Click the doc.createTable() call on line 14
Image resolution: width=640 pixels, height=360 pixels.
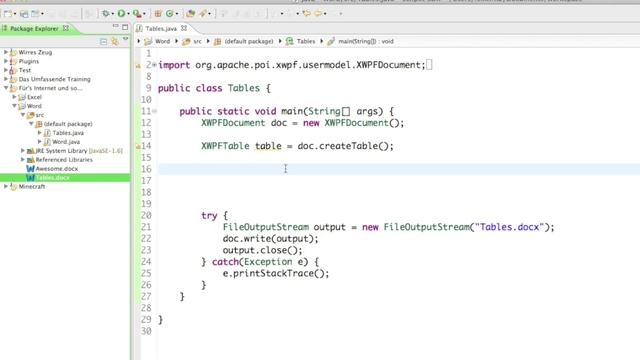(343, 146)
